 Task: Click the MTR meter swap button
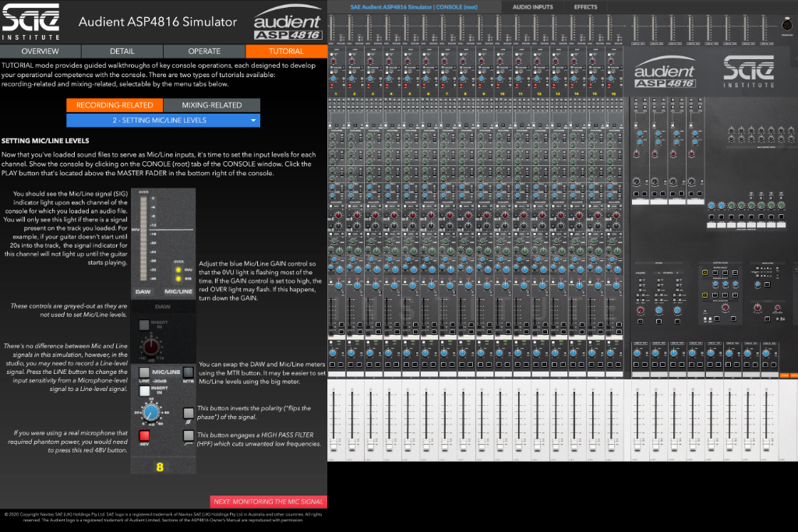pyautogui.click(x=188, y=373)
